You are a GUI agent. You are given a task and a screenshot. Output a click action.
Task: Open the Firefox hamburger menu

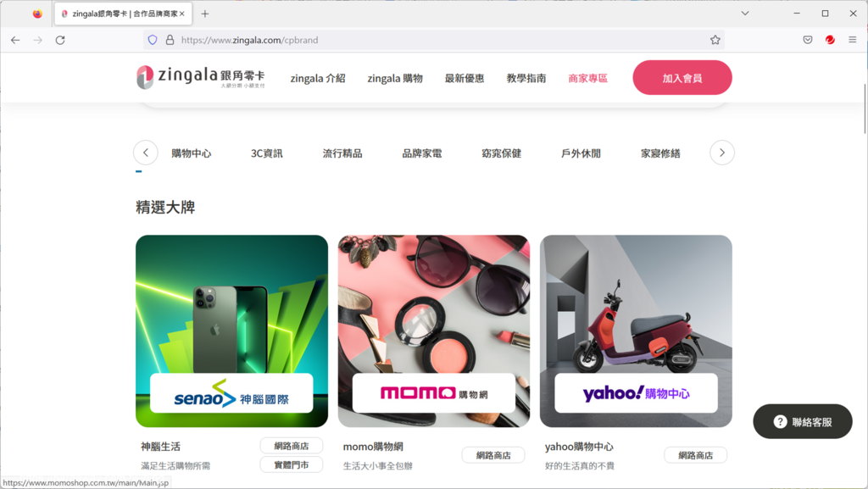[853, 40]
